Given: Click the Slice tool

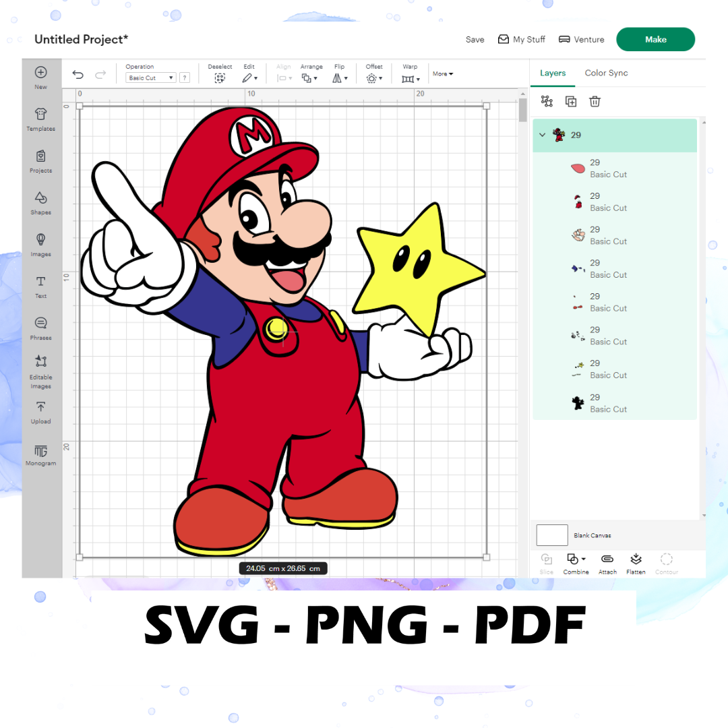Looking at the screenshot, I should [547, 564].
